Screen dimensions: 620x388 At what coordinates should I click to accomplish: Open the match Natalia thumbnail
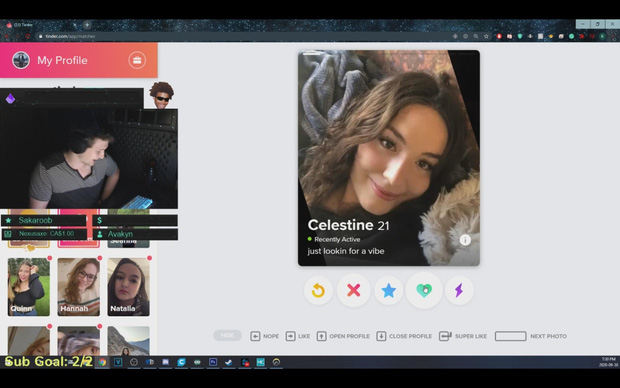(x=129, y=287)
